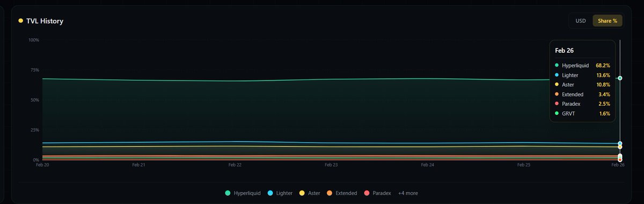The image size is (644, 204).
Task: Click the Aster 10.8% tooltip row
Action: tap(582, 85)
